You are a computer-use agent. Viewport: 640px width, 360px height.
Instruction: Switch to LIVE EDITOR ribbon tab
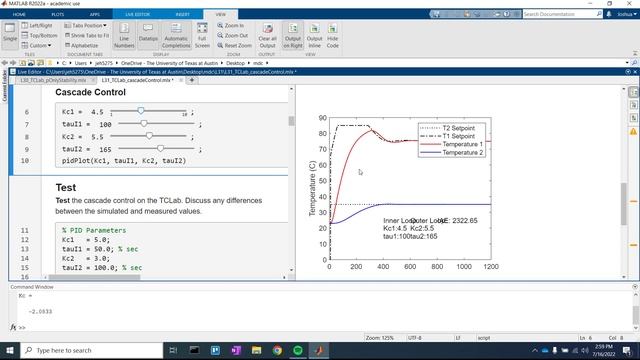tap(138, 14)
